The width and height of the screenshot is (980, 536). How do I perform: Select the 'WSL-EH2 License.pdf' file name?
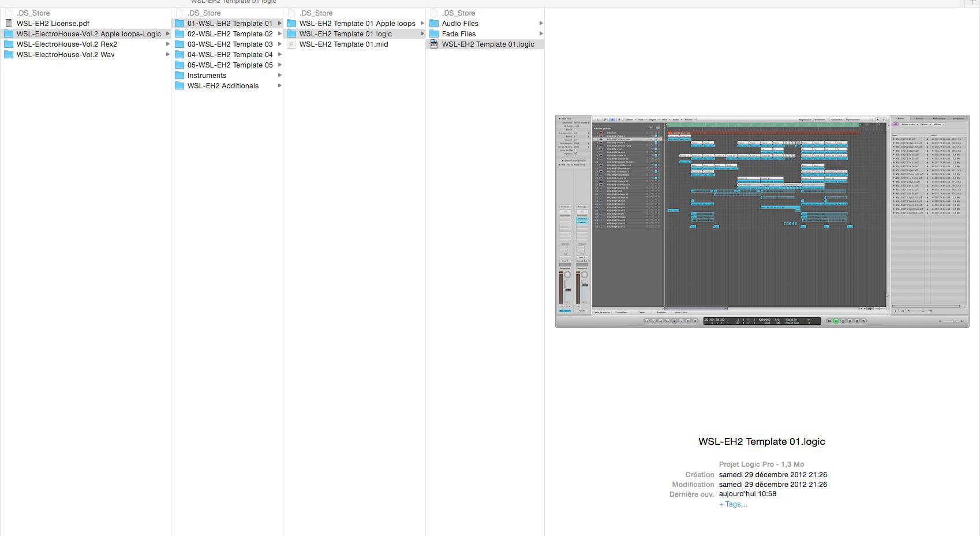(x=53, y=24)
